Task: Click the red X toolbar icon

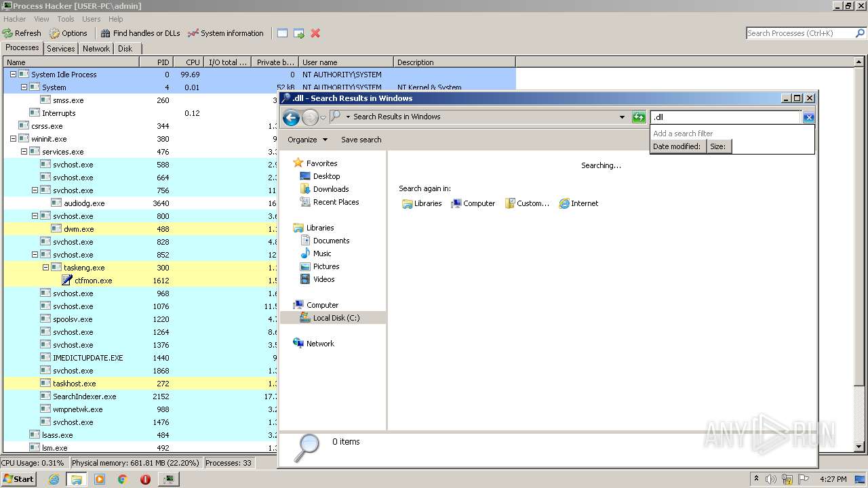Action: 315,33
